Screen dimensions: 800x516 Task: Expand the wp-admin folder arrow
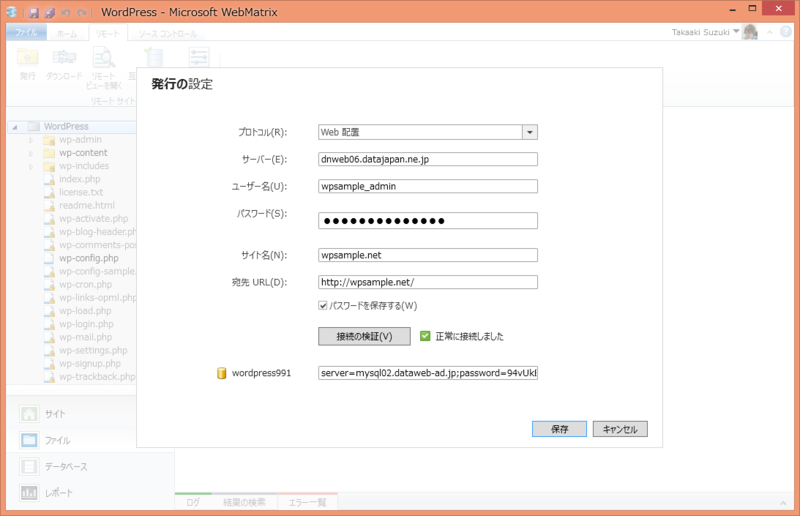(x=31, y=140)
